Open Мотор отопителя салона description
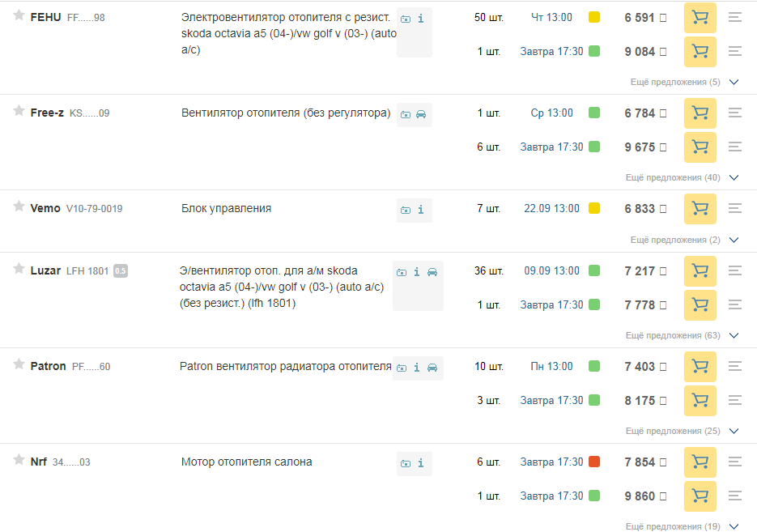The height and width of the screenshot is (532, 757). [246, 462]
